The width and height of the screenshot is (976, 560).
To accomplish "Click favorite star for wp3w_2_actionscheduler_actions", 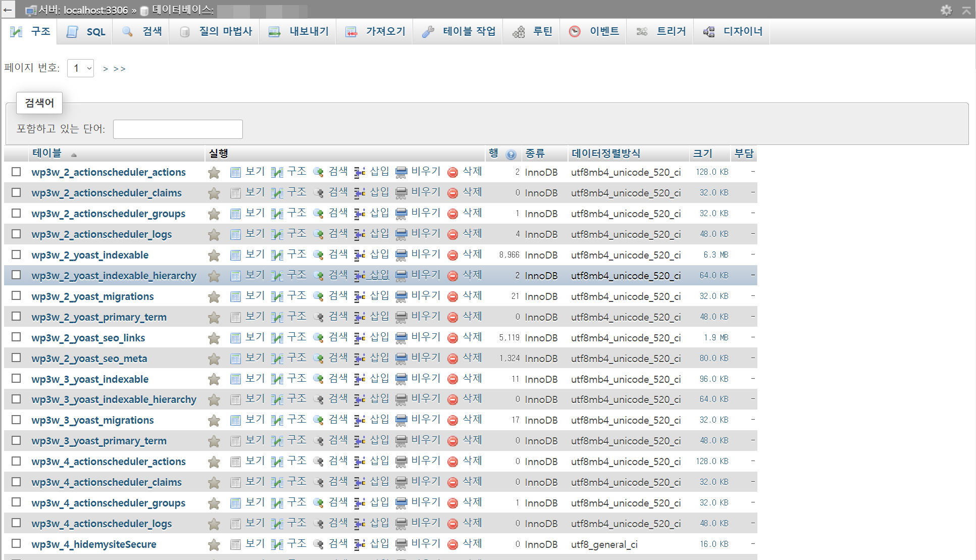I will (214, 173).
